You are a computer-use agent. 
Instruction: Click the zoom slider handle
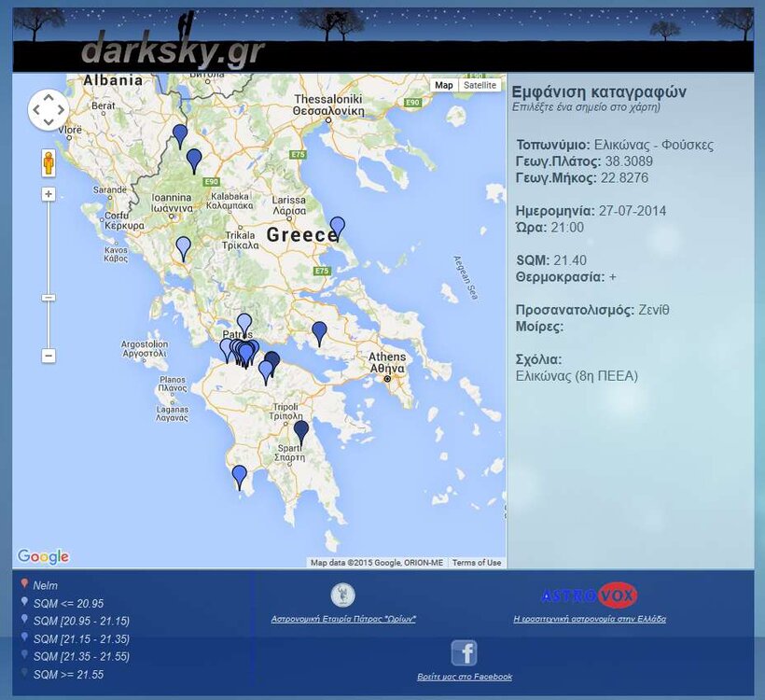(49, 298)
